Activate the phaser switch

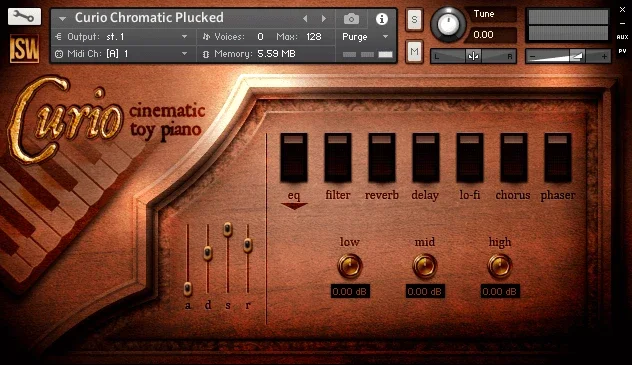point(558,158)
